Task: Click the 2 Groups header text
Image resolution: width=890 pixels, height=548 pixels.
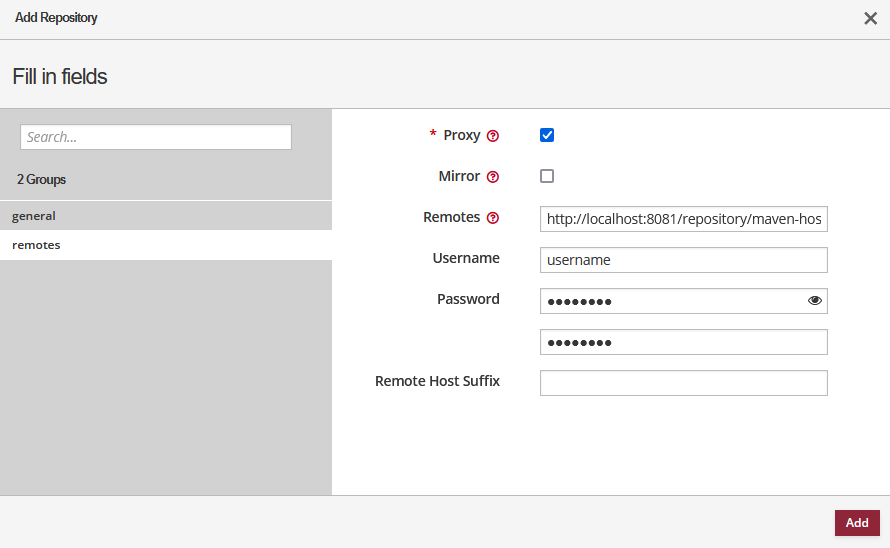Action: (x=41, y=180)
